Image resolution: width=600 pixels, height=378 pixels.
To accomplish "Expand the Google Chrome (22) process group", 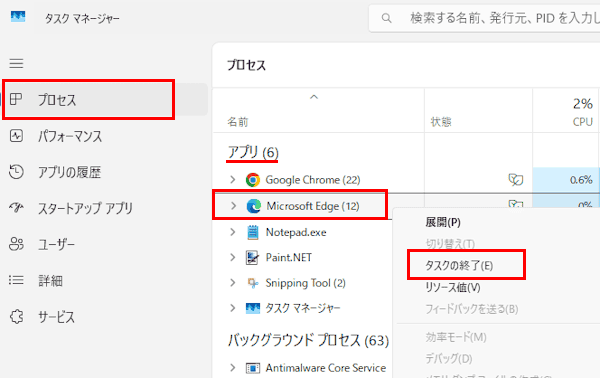I will pos(233,179).
